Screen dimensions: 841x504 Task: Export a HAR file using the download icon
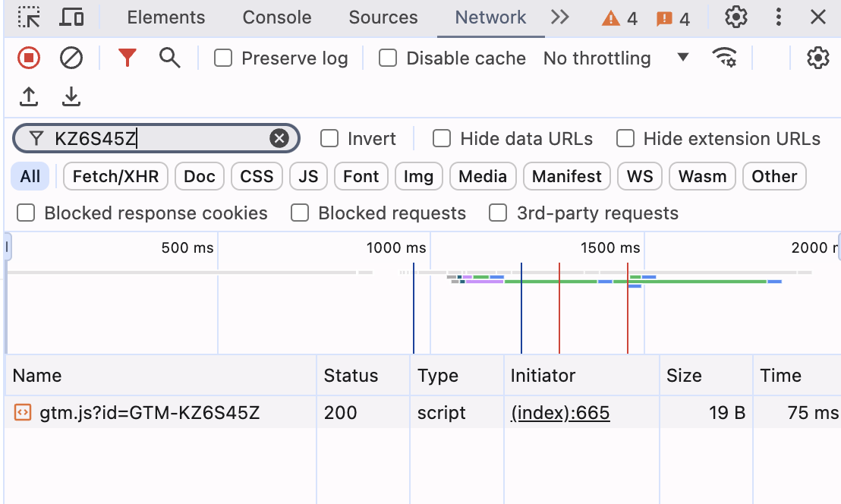(x=71, y=97)
